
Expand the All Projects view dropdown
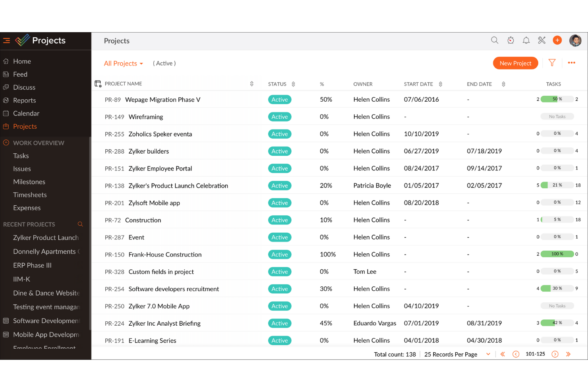click(124, 64)
